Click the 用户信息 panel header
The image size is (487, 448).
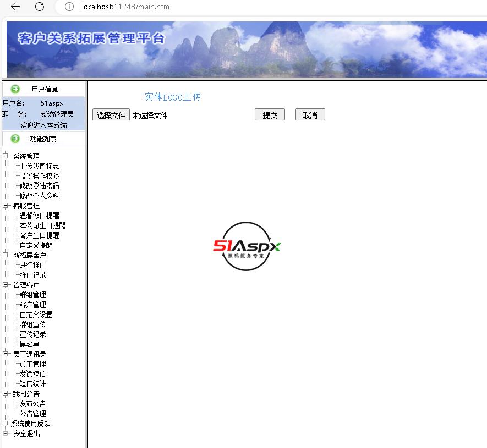[45, 90]
